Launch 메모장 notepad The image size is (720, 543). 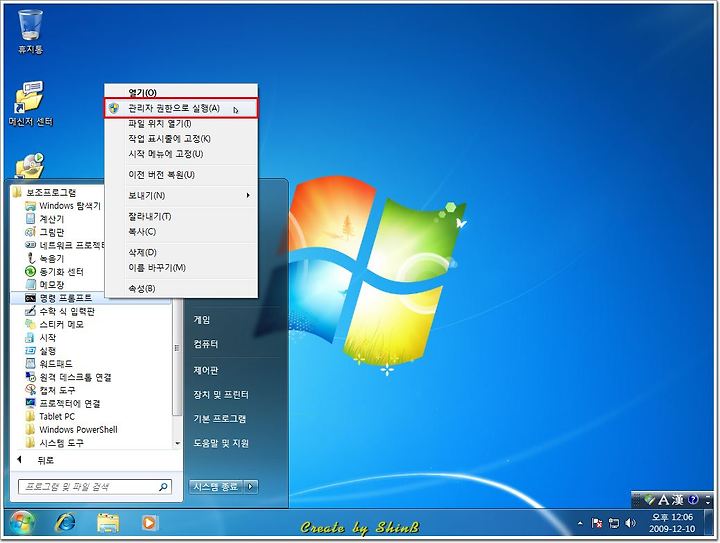[45, 285]
